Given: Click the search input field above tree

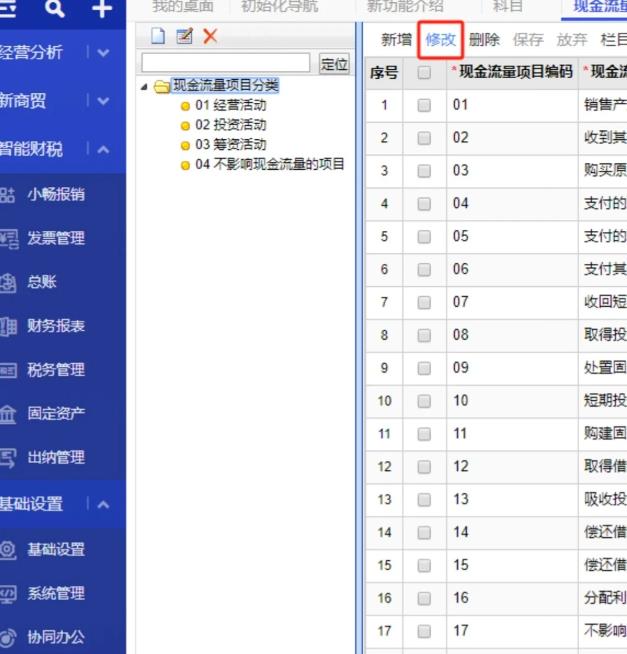Looking at the screenshot, I should point(226,63).
